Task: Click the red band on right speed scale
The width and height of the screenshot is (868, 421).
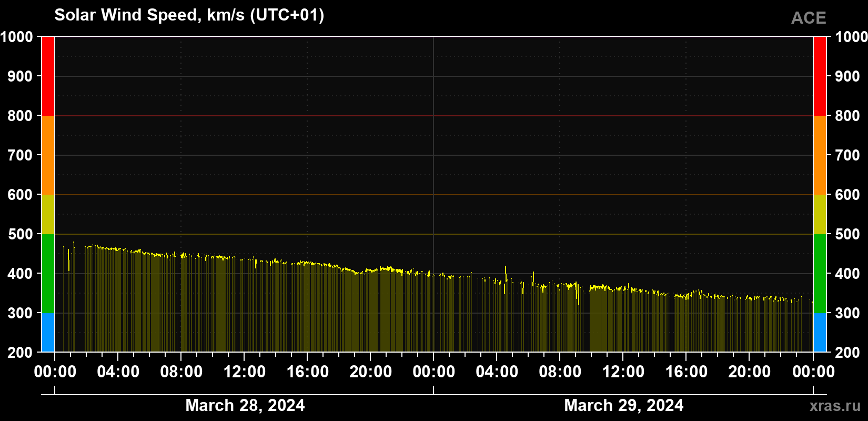Action: (820, 76)
